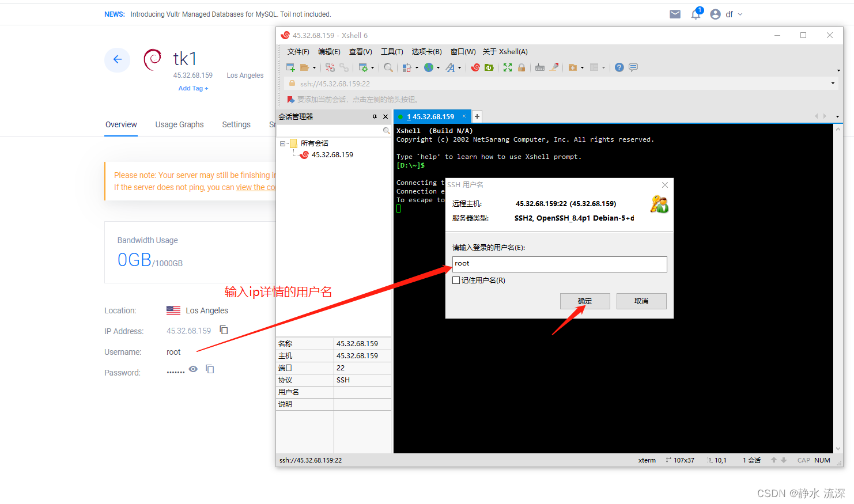Click the terminal scrollbar up arrow
854x504 pixels.
pyautogui.click(x=838, y=129)
